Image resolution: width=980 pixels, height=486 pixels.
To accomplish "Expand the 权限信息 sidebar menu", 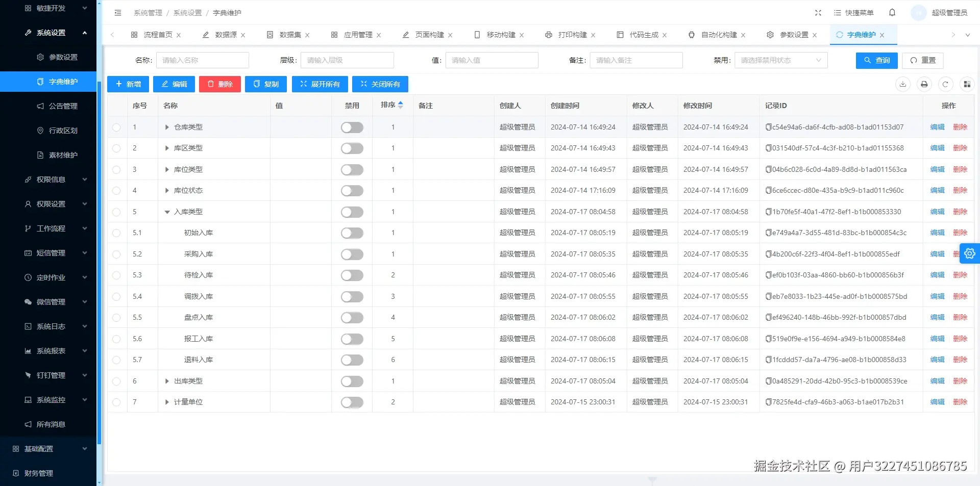I will pyautogui.click(x=48, y=180).
